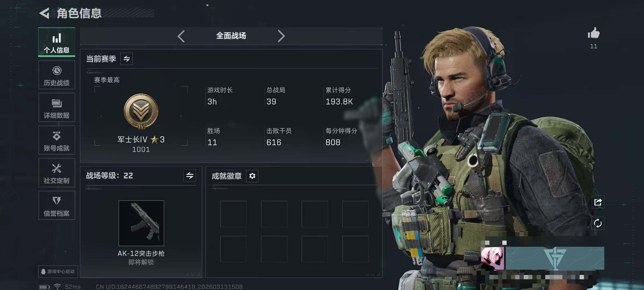Open the 信誉档案 sidebar section
Screen dimensions: 644x290
pyautogui.click(x=57, y=205)
